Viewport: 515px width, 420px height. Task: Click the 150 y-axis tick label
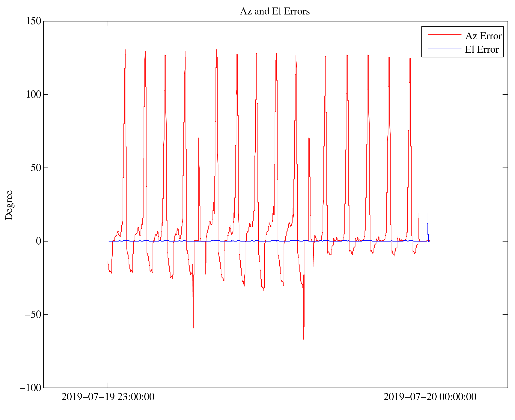tap(33, 21)
